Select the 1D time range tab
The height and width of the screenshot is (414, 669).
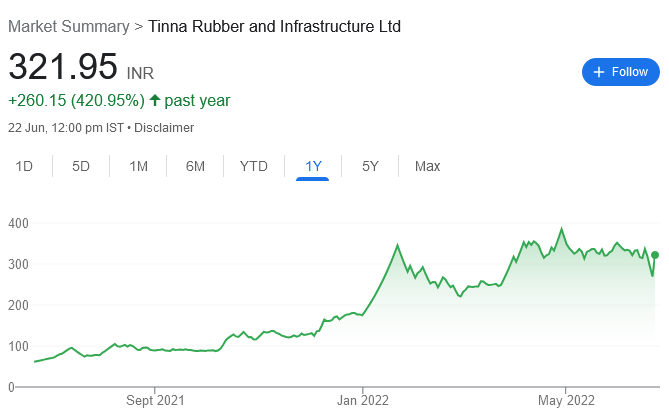pyautogui.click(x=25, y=166)
